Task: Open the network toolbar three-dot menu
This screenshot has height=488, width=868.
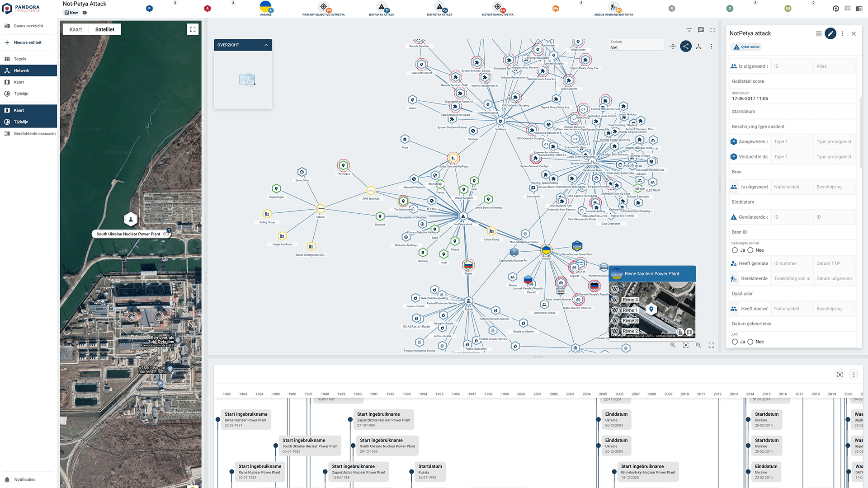Action: point(711,46)
